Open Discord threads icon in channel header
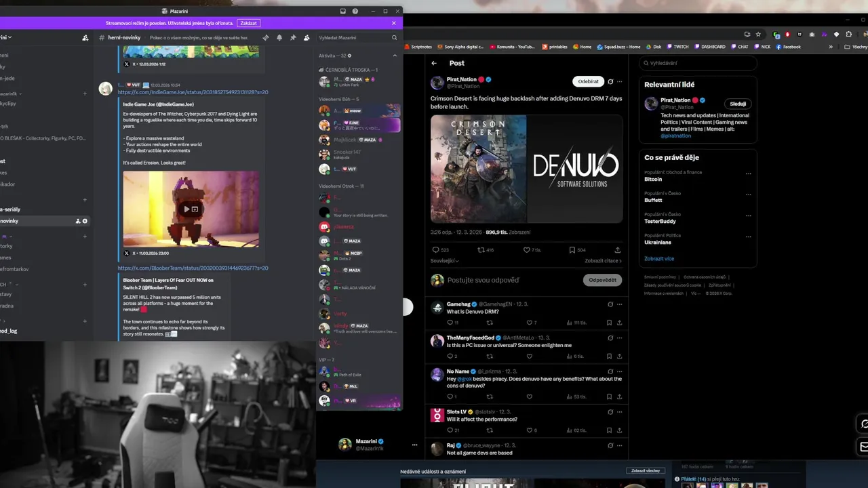 point(265,38)
